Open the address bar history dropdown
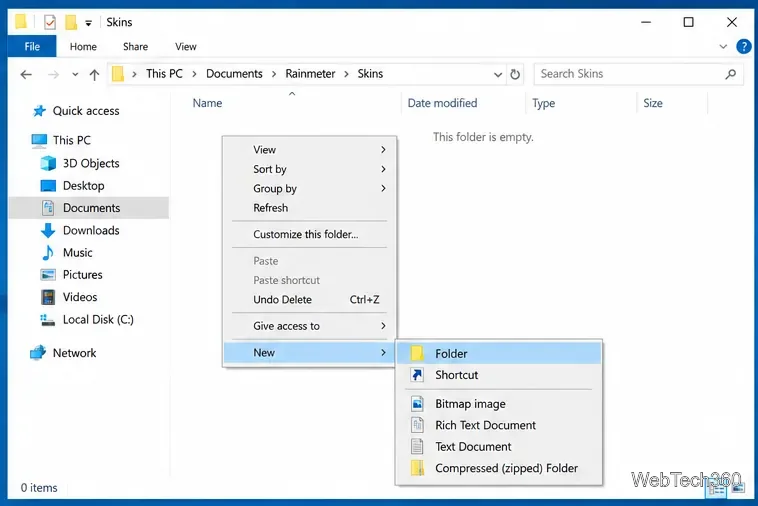 (x=497, y=74)
